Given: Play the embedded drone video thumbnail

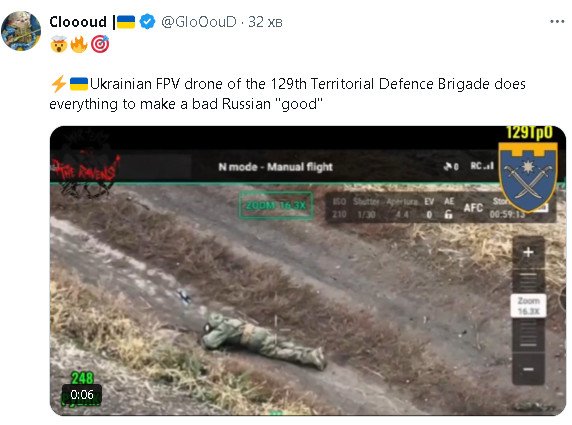Looking at the screenshot, I should [308, 271].
